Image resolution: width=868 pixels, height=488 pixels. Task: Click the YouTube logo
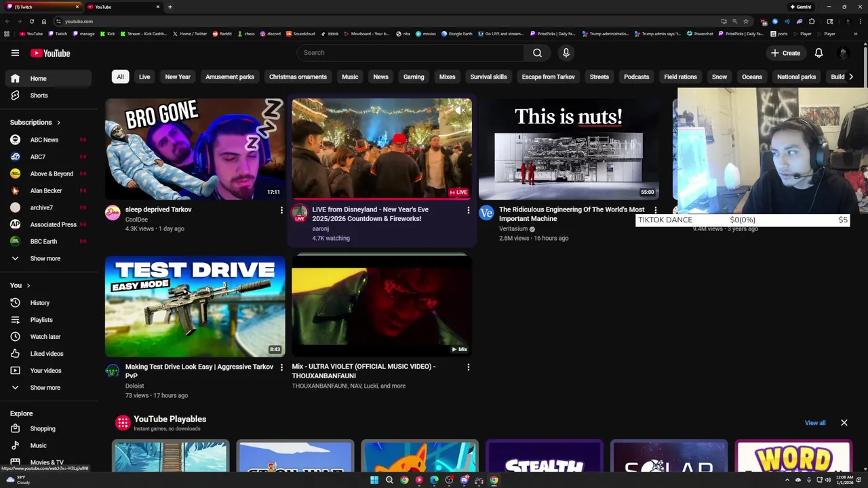50,53
